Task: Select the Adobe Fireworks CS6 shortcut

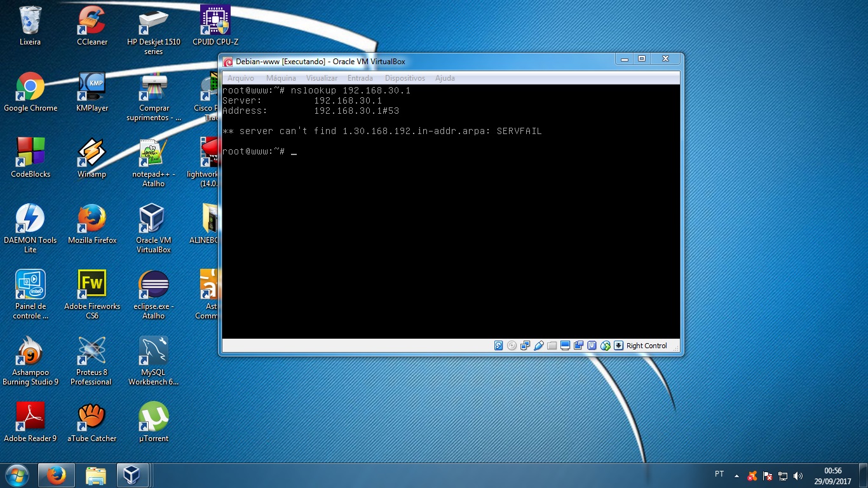Action: point(92,295)
